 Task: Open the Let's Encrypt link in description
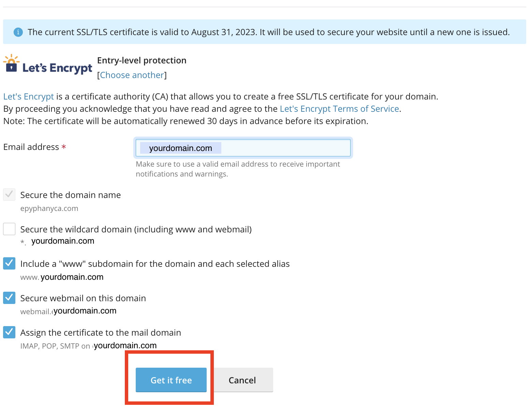point(29,96)
